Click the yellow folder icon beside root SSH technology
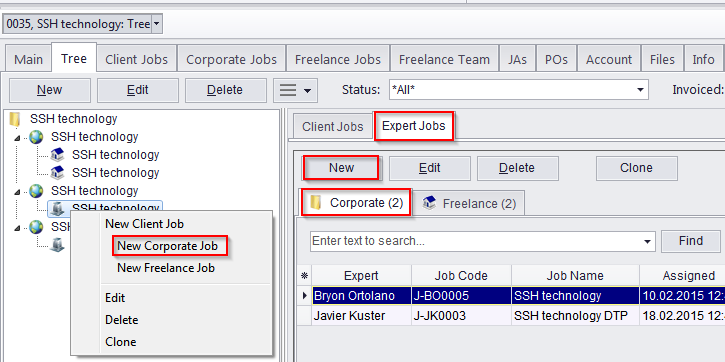 [x=15, y=119]
